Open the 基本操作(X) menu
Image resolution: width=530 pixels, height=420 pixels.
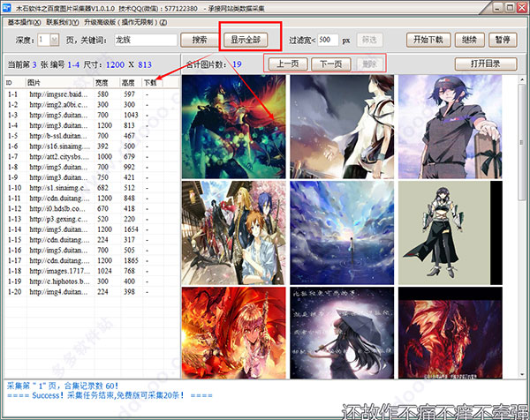24,22
